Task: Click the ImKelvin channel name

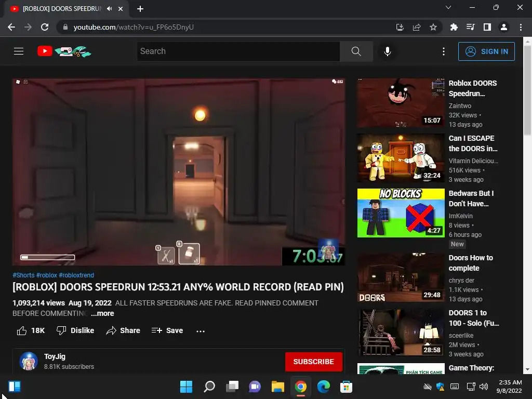Action: [x=460, y=216]
